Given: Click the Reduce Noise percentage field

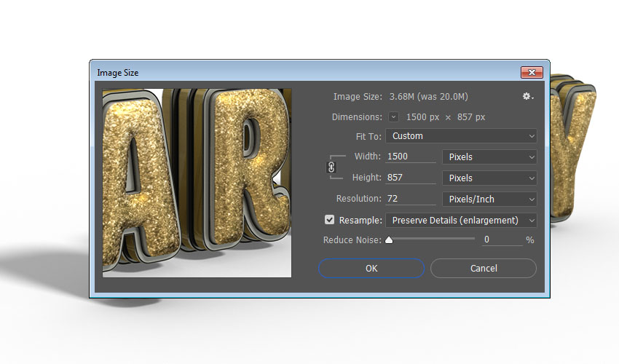Looking at the screenshot, I should pos(502,240).
